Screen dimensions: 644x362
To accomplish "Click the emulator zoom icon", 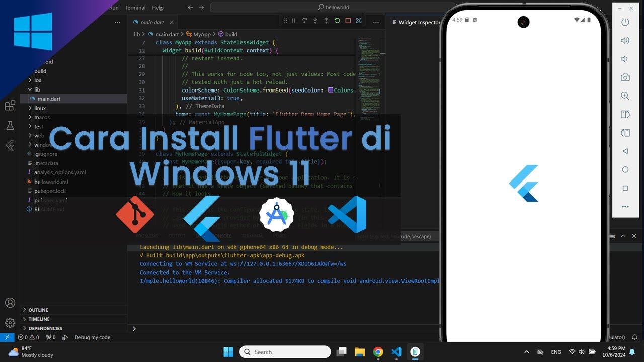I will pyautogui.click(x=625, y=96).
